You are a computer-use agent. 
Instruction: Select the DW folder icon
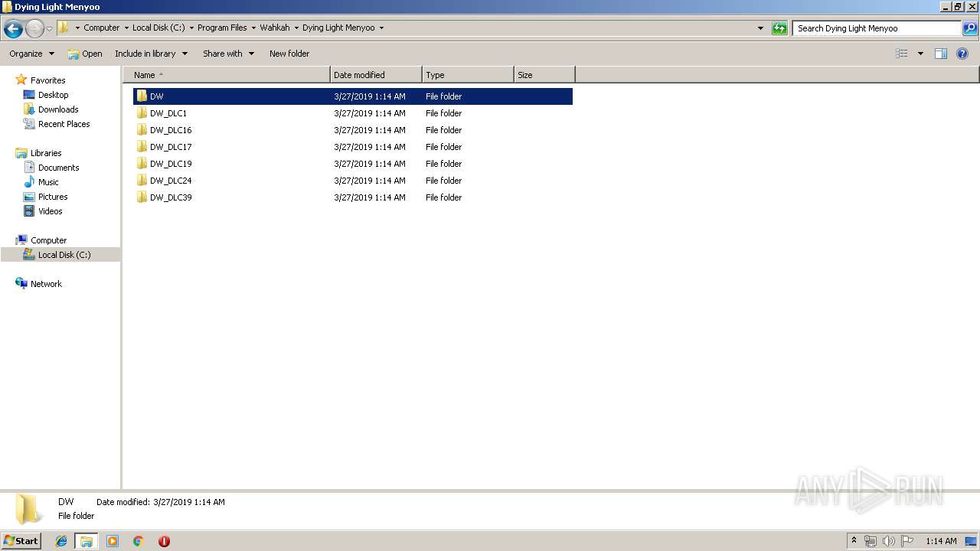(x=142, y=96)
